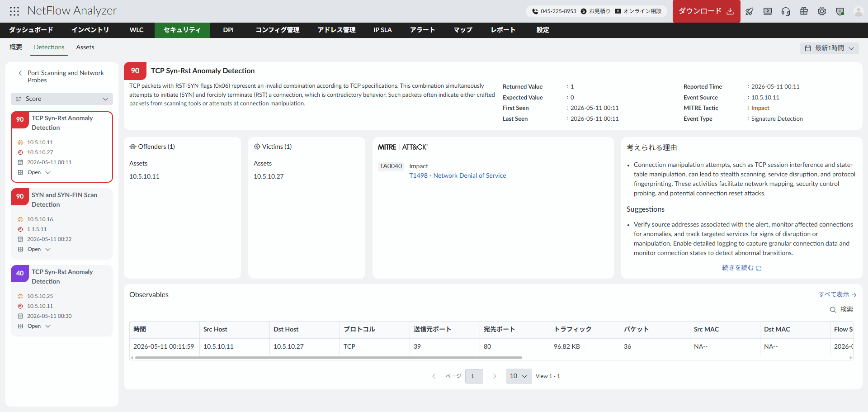Screen dimensions: 868x412
Task: Open the video presentation icon in header
Action: pyautogui.click(x=768, y=11)
